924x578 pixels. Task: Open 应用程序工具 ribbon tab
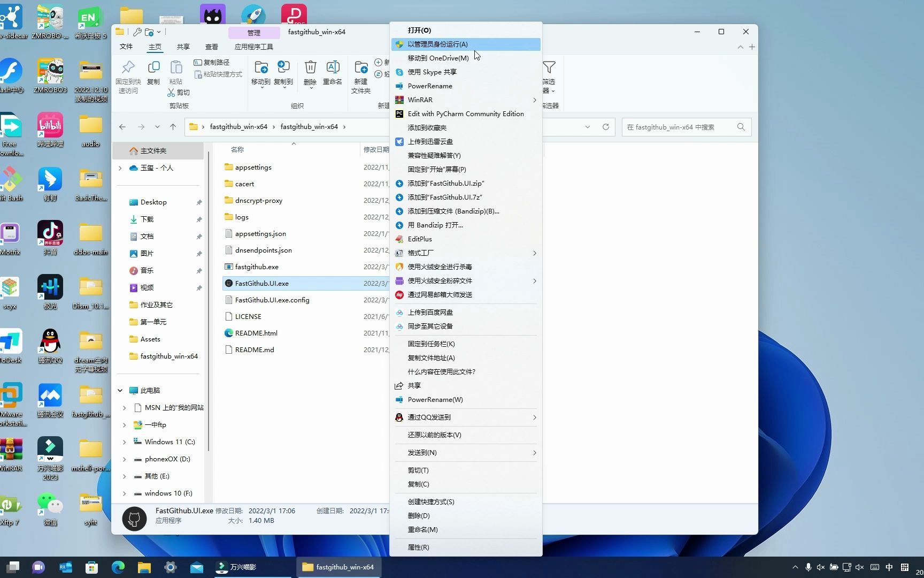coord(254,47)
